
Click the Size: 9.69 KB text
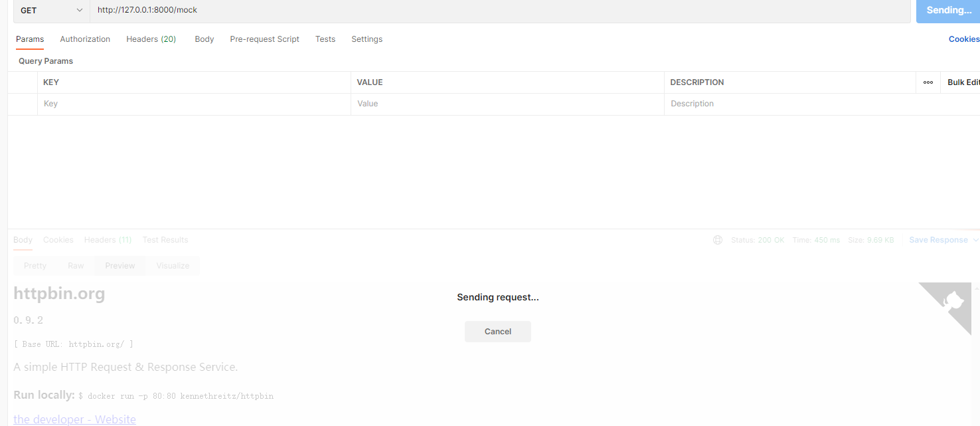pos(871,240)
